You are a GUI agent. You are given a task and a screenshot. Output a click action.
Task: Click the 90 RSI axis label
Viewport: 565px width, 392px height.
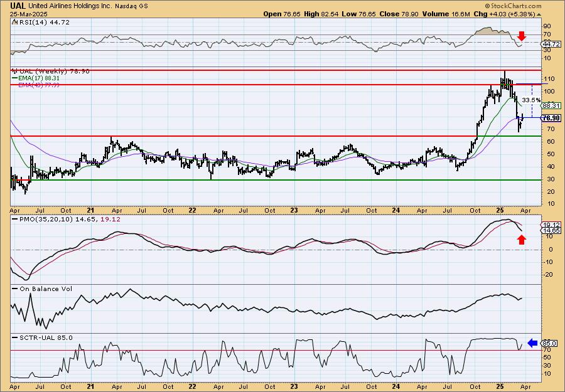pos(547,26)
